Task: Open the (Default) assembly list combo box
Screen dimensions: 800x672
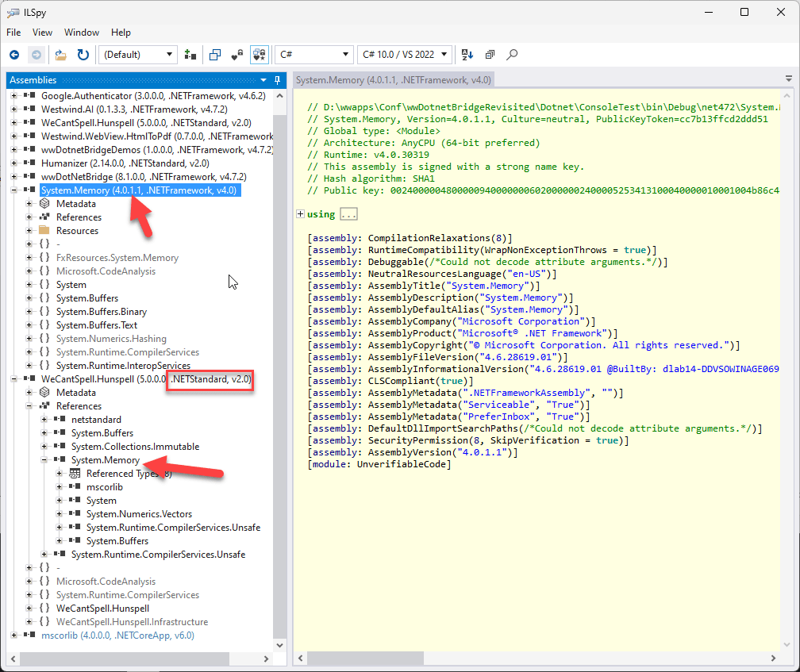Action: (137, 55)
